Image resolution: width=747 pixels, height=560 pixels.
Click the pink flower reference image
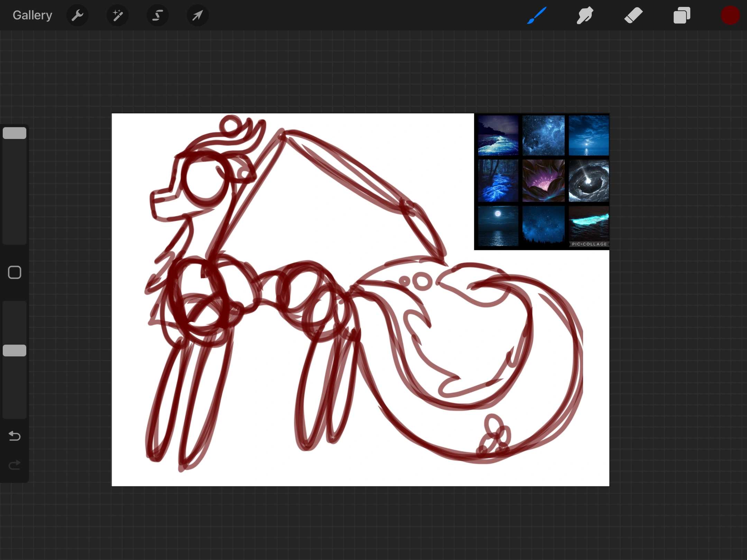(x=543, y=181)
